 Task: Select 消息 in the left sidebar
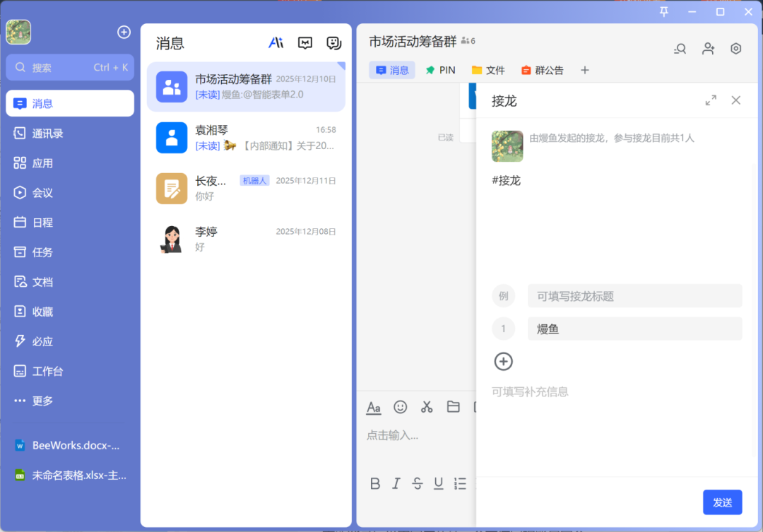pyautogui.click(x=70, y=103)
